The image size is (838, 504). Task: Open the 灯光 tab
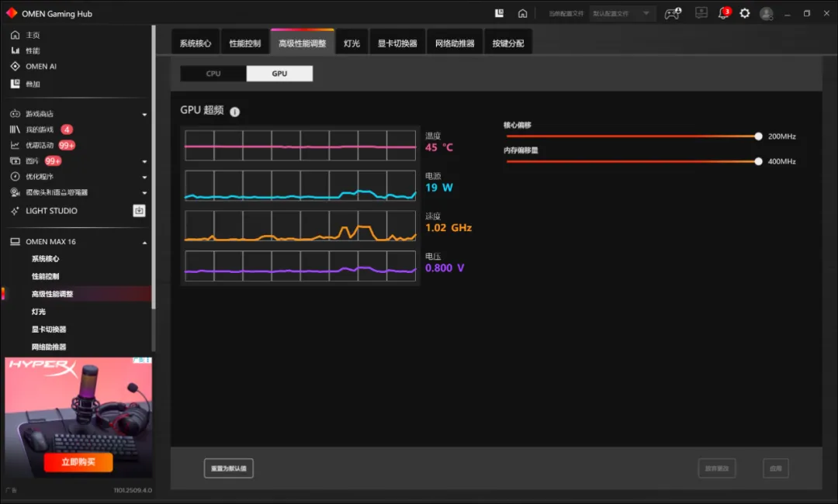pyautogui.click(x=351, y=43)
